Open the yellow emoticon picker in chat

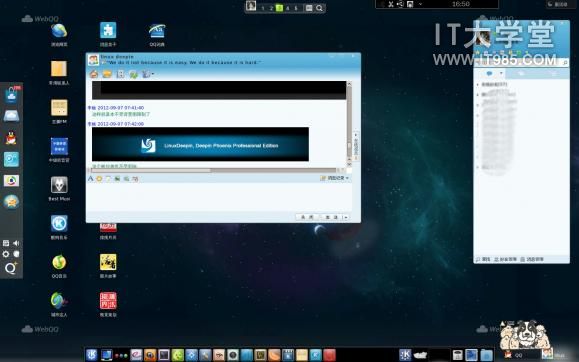click(99, 179)
